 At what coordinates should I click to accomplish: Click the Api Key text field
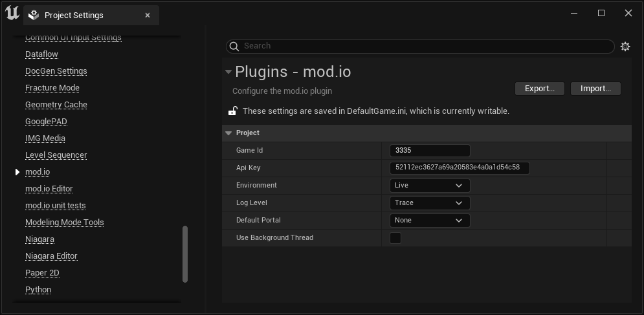click(460, 168)
